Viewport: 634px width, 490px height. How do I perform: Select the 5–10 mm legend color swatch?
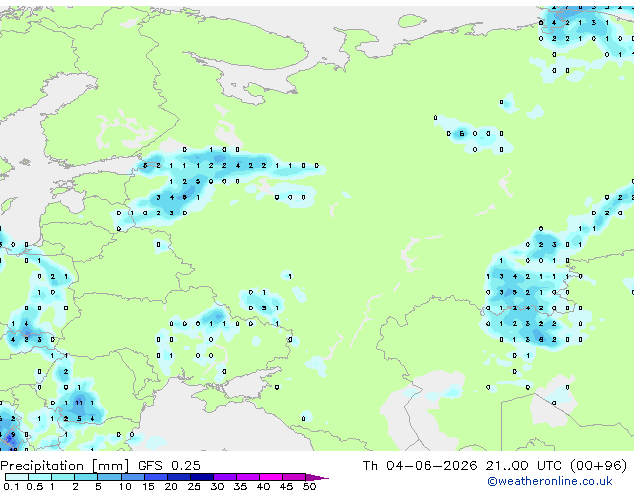(109, 477)
